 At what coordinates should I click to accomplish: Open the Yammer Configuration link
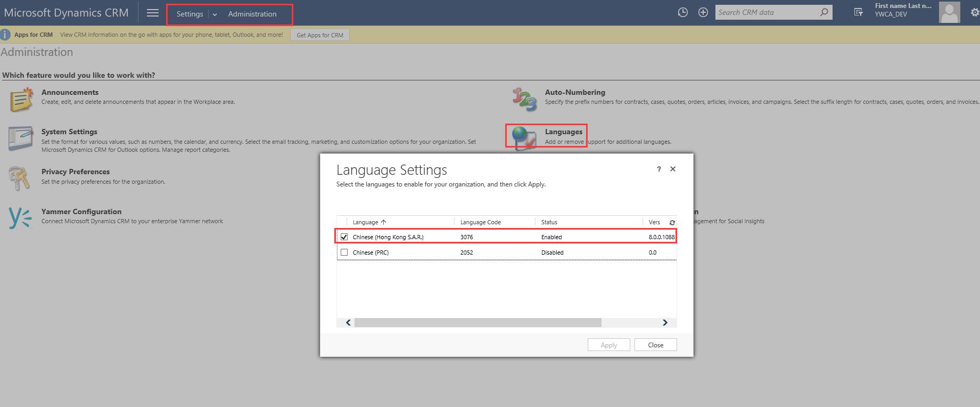coord(81,211)
